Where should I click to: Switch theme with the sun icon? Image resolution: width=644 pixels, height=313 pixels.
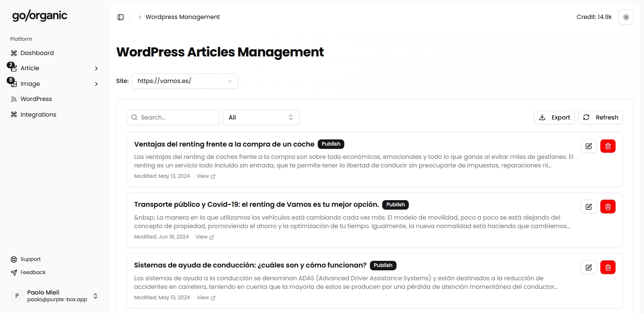pos(626,17)
